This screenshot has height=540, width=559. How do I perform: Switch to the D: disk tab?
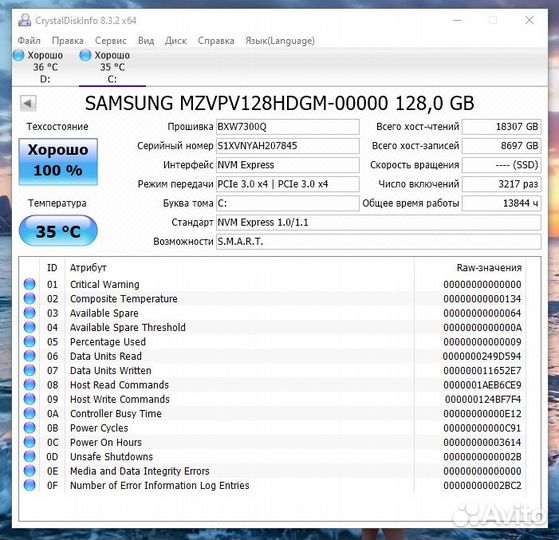coord(45,67)
